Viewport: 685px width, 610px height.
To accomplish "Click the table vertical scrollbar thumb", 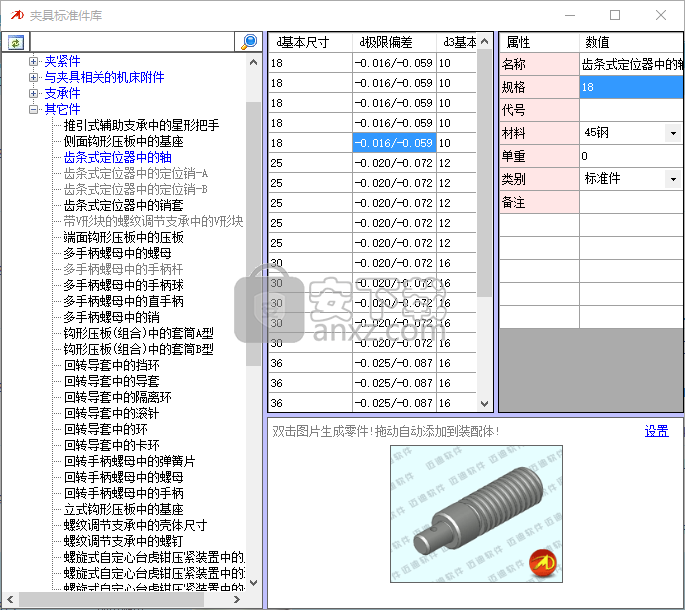I will 484,173.
